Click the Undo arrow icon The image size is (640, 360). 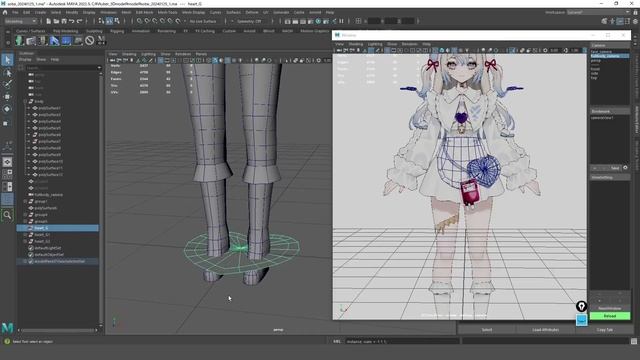[x=72, y=21]
